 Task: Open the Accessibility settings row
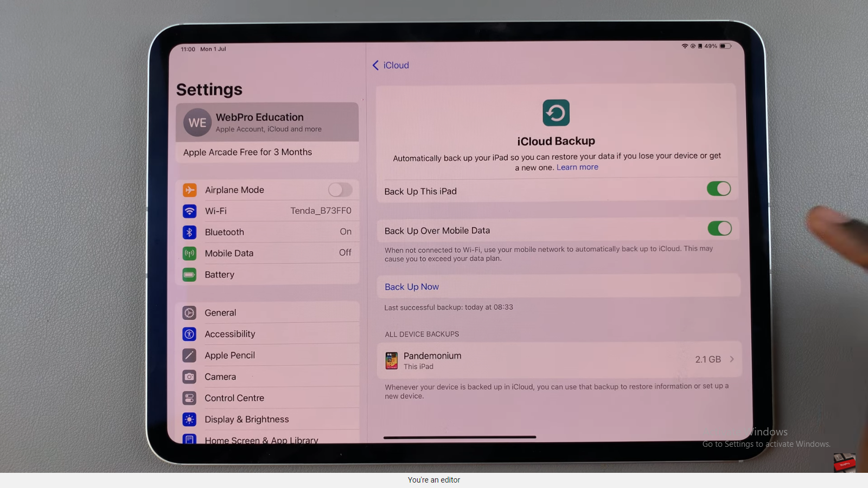click(268, 334)
